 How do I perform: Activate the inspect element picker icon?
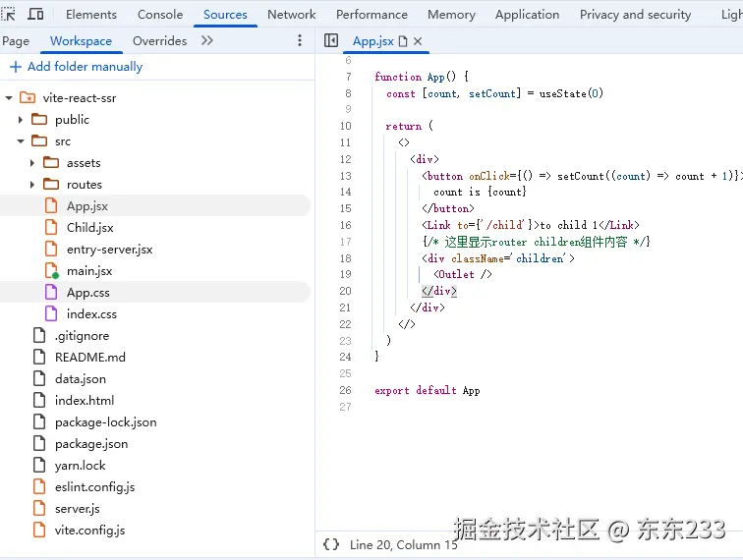[x=8, y=14]
